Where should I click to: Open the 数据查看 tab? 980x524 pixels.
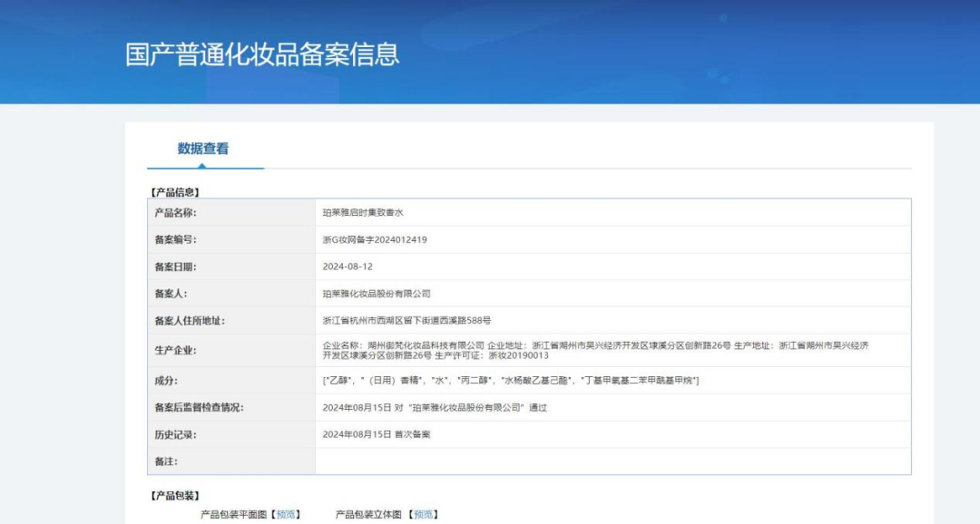[x=203, y=149]
